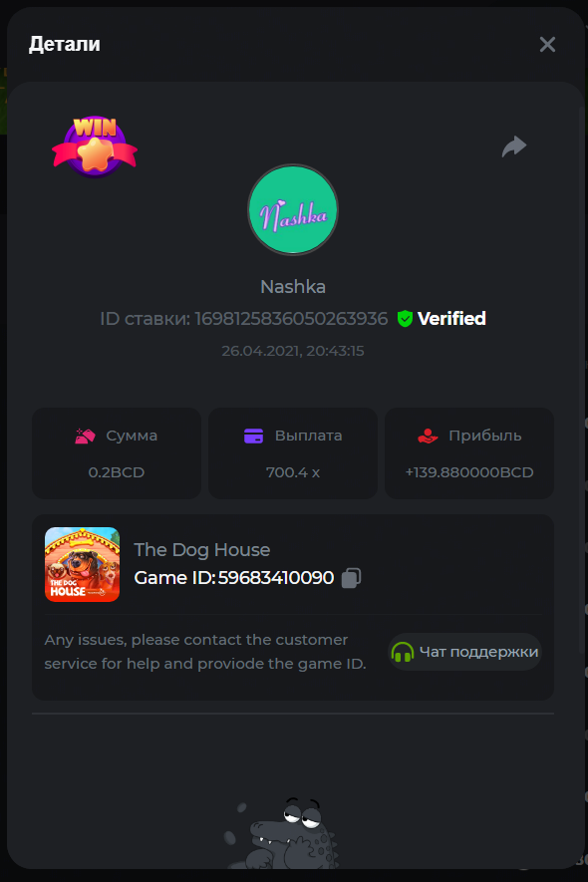The height and width of the screenshot is (882, 588).
Task: Open Чат поддержки support chat
Action: 464,652
